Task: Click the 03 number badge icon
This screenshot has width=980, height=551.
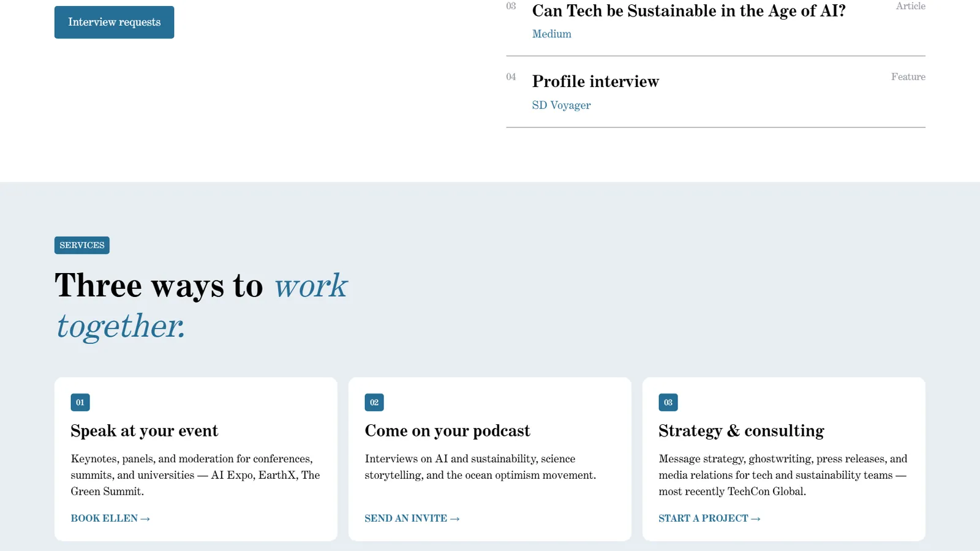Action: pyautogui.click(x=668, y=402)
